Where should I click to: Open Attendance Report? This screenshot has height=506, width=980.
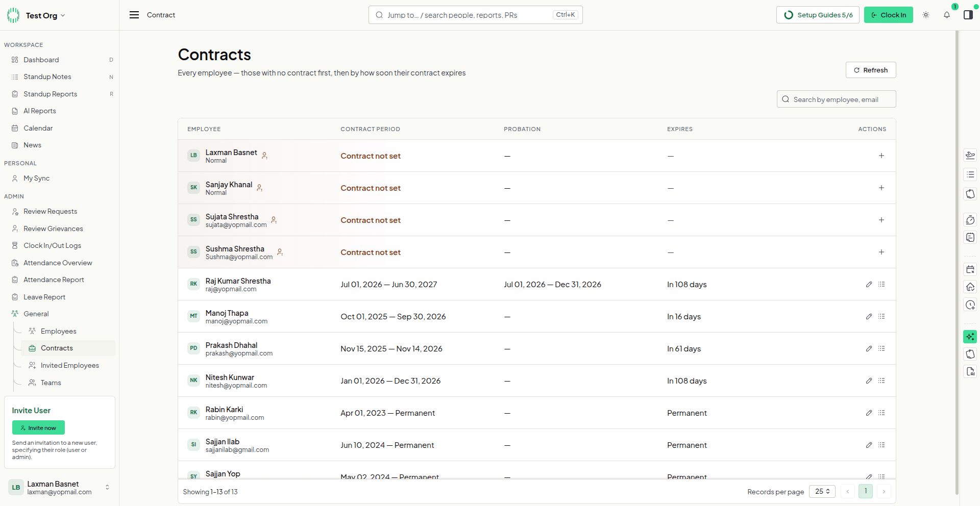(x=60, y=280)
